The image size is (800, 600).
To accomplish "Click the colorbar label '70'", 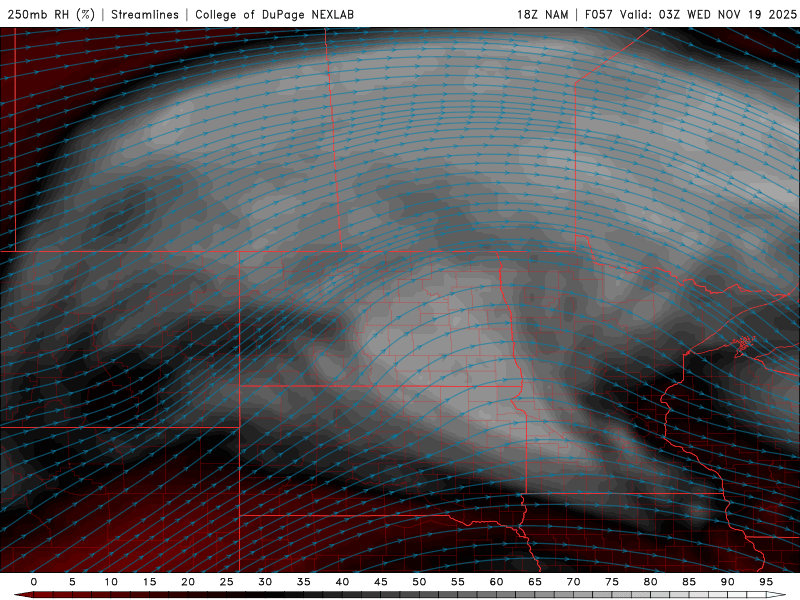I will pos(573,582).
